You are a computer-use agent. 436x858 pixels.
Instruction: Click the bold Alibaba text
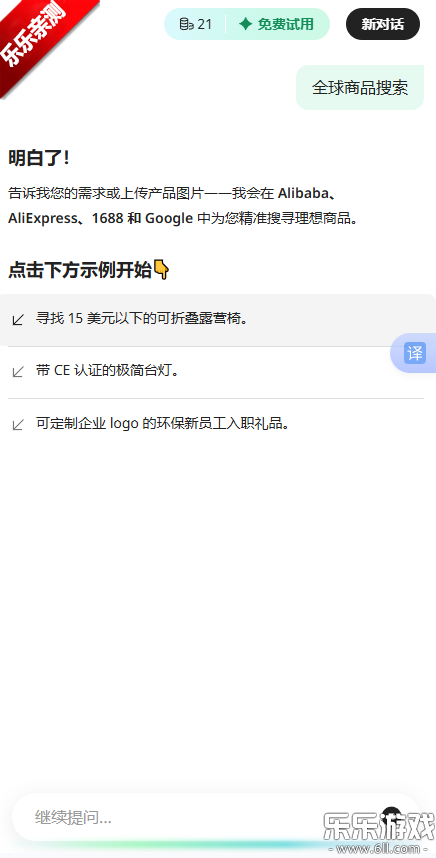(x=304, y=193)
